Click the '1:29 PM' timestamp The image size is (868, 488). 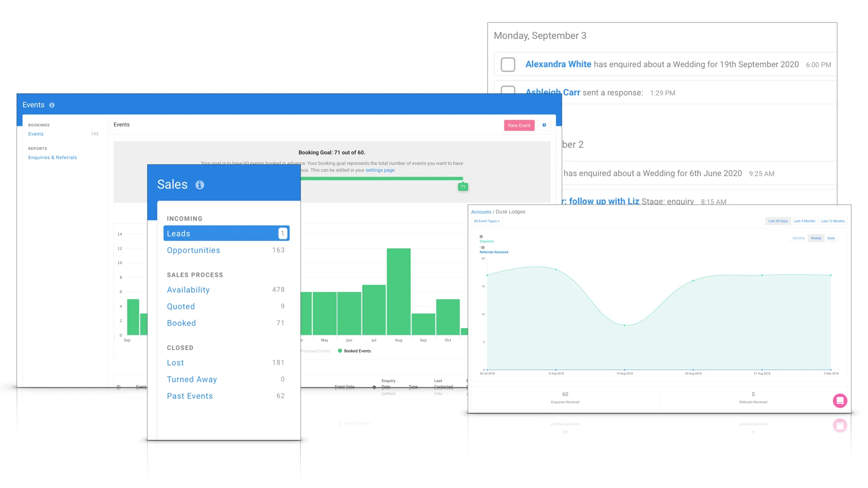pos(662,93)
